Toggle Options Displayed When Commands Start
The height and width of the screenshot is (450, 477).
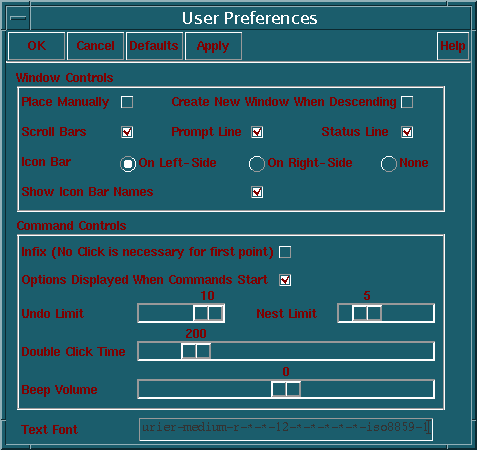(285, 280)
